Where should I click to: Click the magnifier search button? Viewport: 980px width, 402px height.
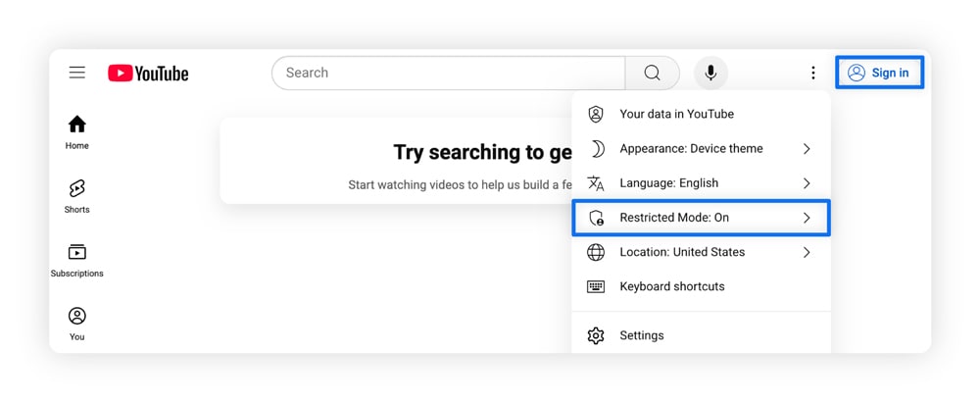pyautogui.click(x=652, y=74)
